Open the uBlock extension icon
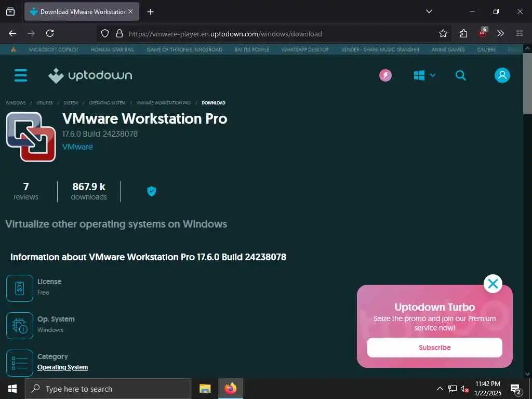Image resolution: width=532 pixels, height=399 pixels. pyautogui.click(x=483, y=33)
